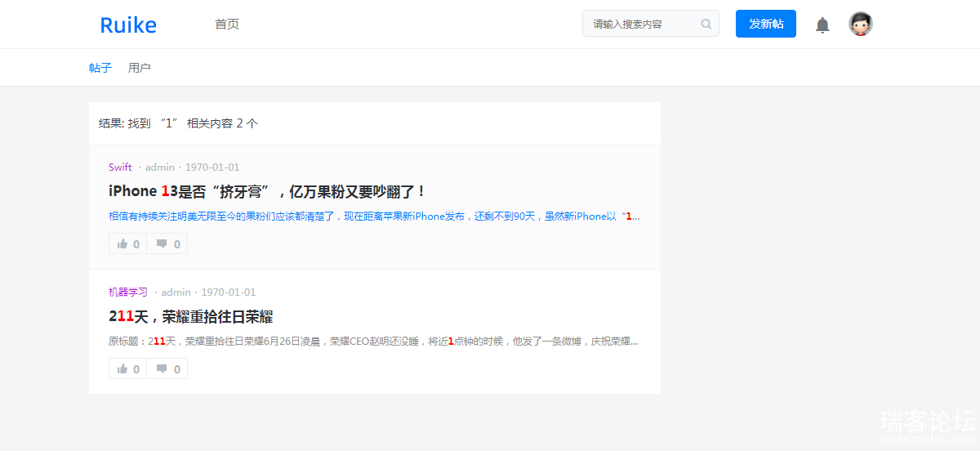Open notifications bell icon

pyautogui.click(x=822, y=25)
